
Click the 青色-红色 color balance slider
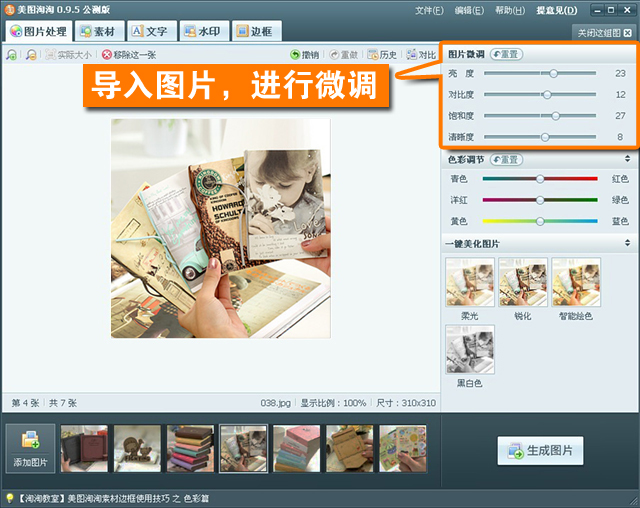click(x=540, y=179)
